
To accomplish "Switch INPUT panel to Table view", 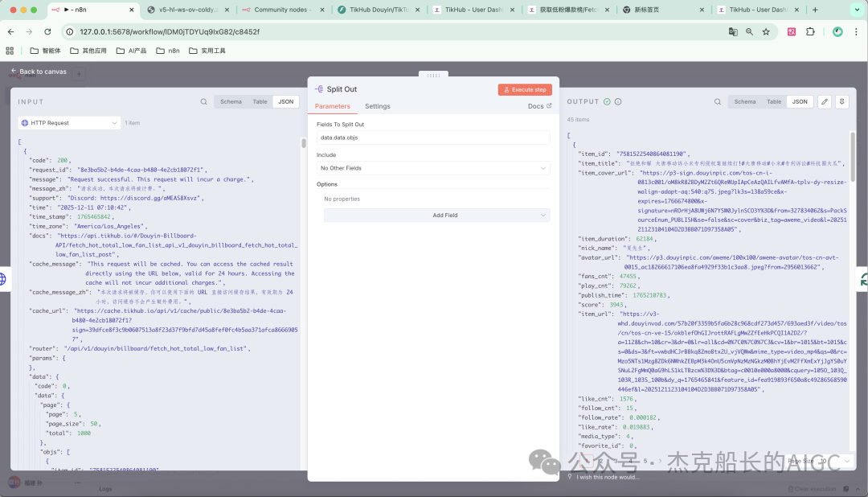I will click(x=260, y=102).
